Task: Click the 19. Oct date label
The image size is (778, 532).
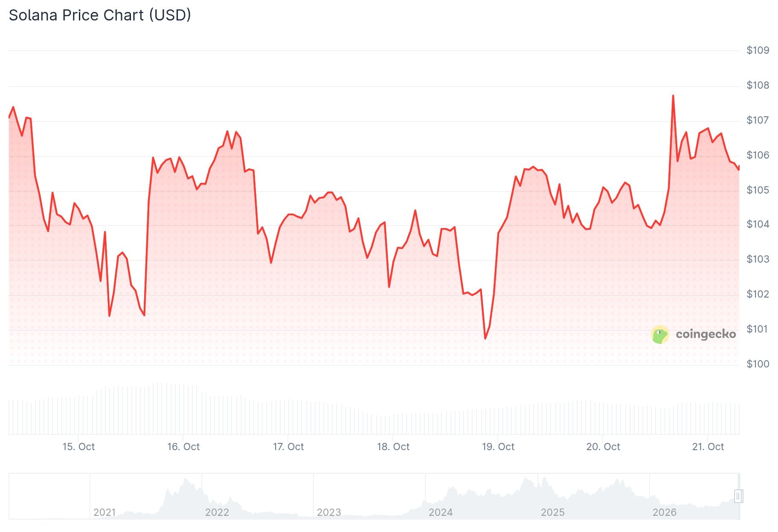Action: point(498,447)
